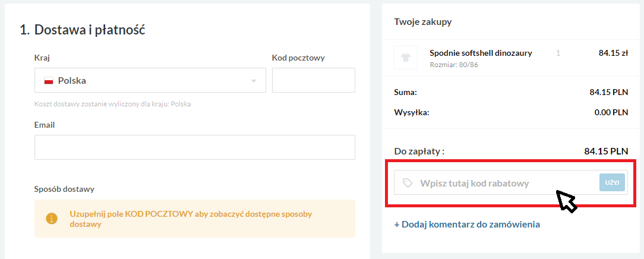The width and height of the screenshot is (644, 259).
Task: Click the Twoje zakupy heading
Action: coord(423,22)
